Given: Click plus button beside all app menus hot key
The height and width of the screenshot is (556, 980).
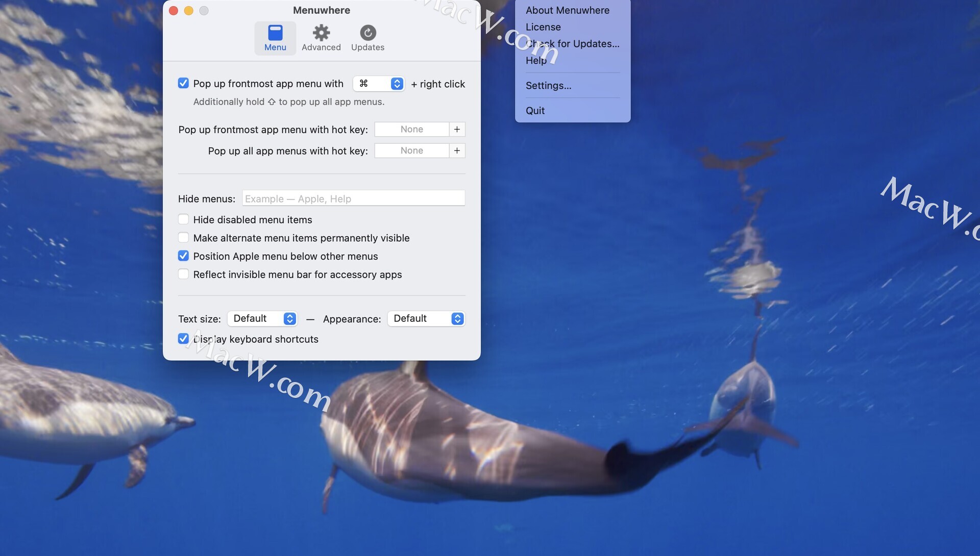Looking at the screenshot, I should (457, 151).
